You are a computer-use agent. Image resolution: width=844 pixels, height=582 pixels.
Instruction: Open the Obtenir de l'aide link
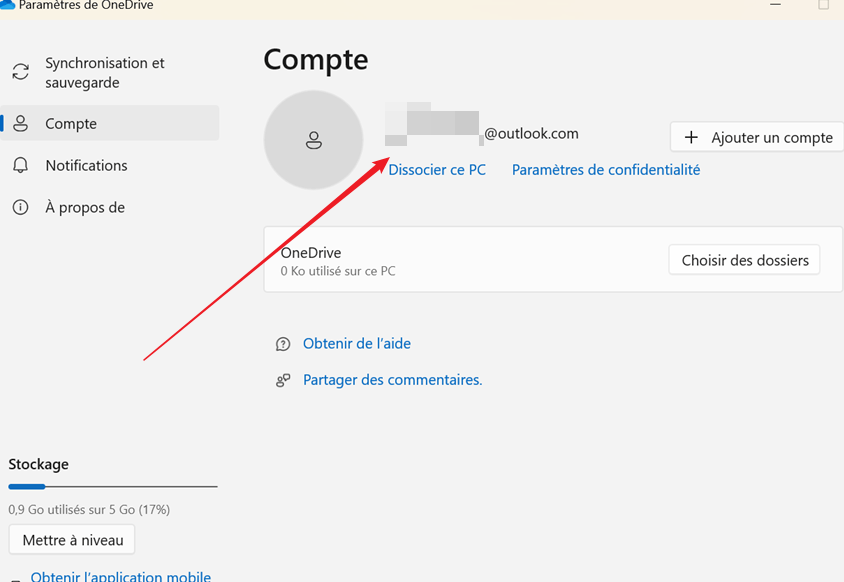coord(357,343)
